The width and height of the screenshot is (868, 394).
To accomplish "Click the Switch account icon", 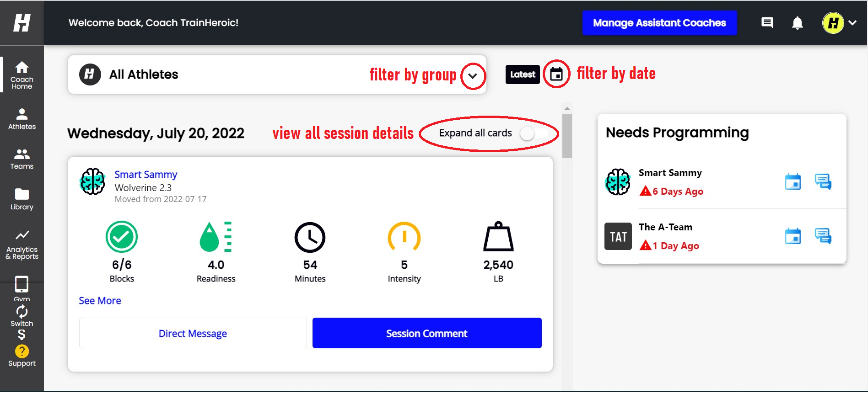I will pos(22,316).
